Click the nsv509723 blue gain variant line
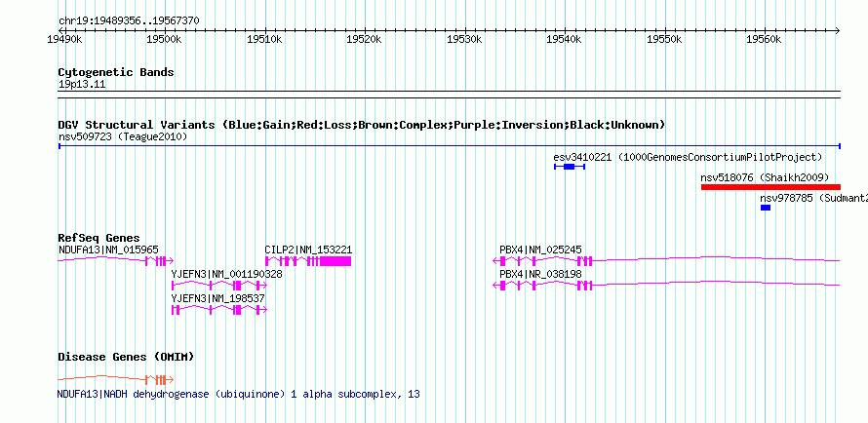The image size is (868, 423). click(x=449, y=146)
